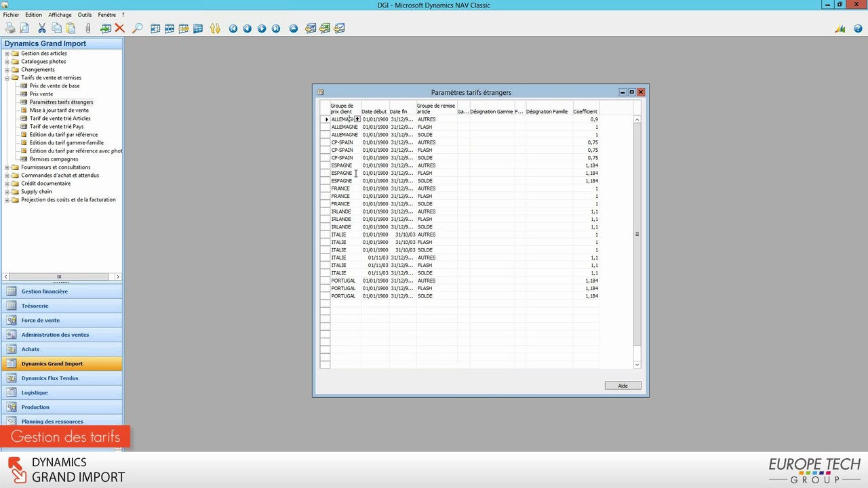The height and width of the screenshot is (488, 868).
Task: Expand the Fournisseurs et consultations folder
Action: pyautogui.click(x=7, y=167)
